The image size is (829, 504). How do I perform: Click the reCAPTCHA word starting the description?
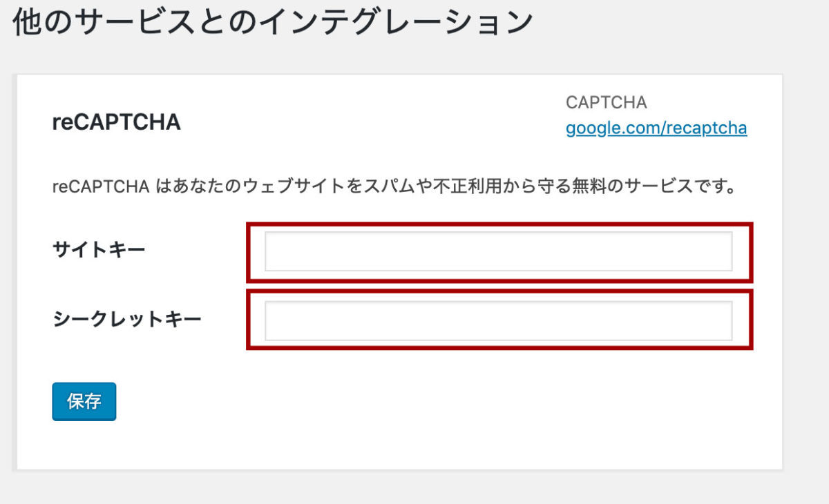101,187
